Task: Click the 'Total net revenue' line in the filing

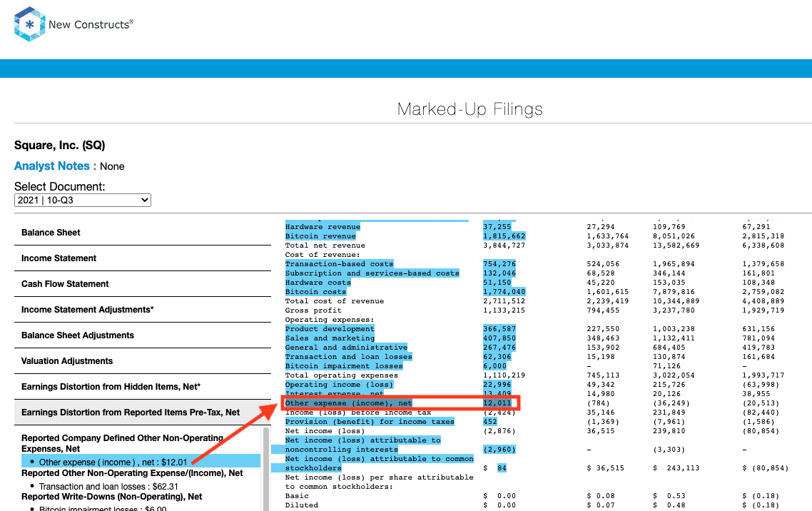Action: 325,246
